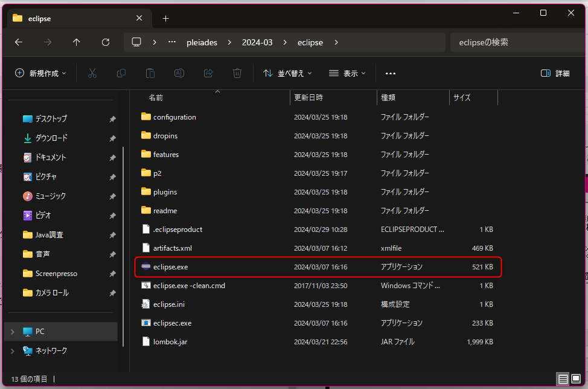Navigate to pleiades breadcrumb

coord(202,42)
